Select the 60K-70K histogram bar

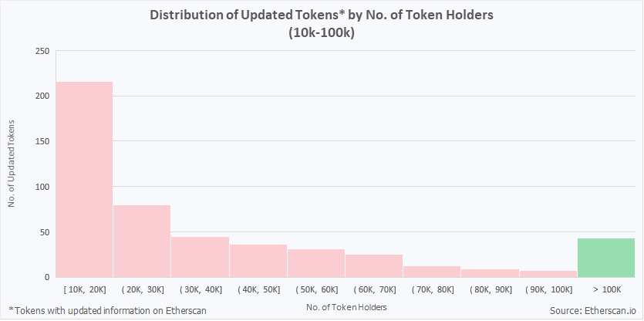coord(374,265)
